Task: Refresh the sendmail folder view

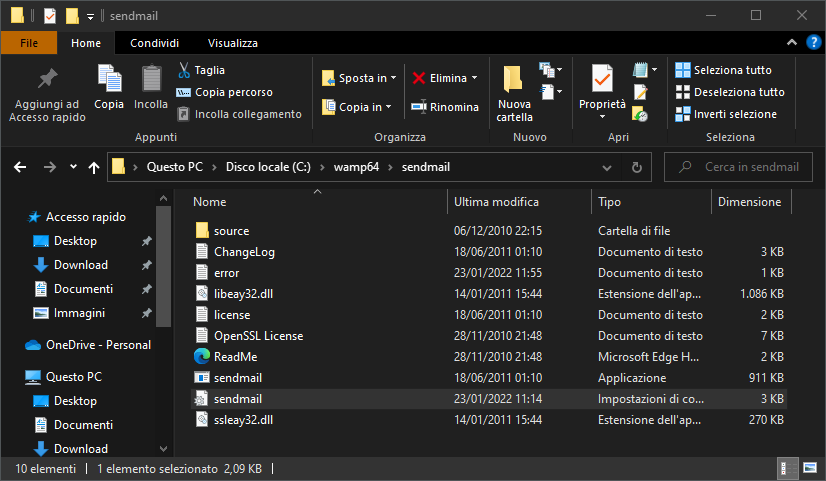Action: coord(637,168)
